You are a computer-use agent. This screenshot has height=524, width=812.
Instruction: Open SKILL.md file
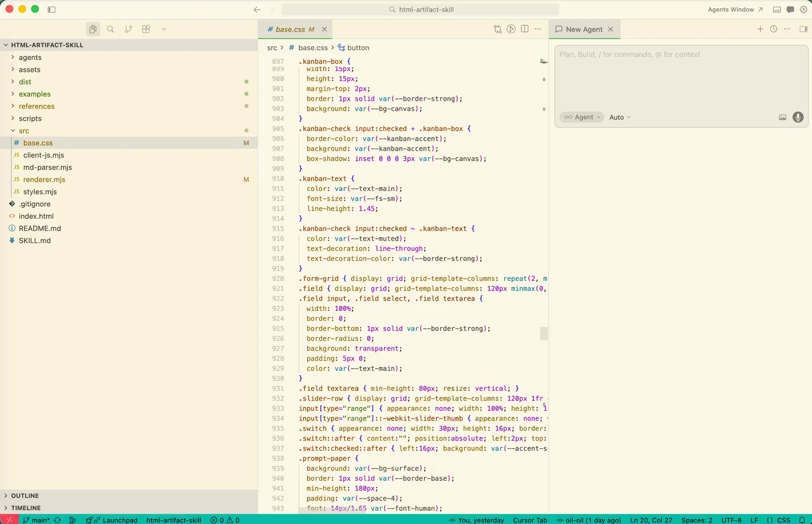click(129, 240)
